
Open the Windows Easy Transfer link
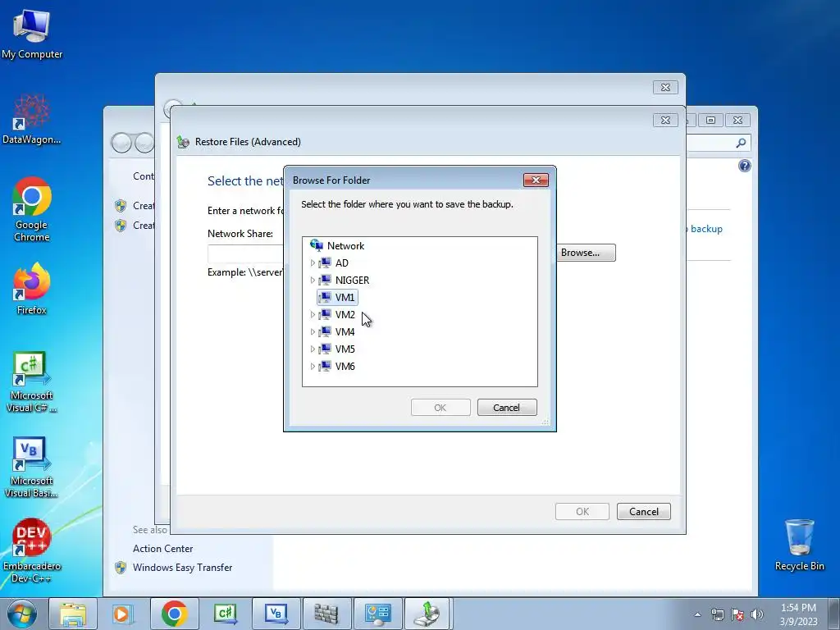[183, 568]
